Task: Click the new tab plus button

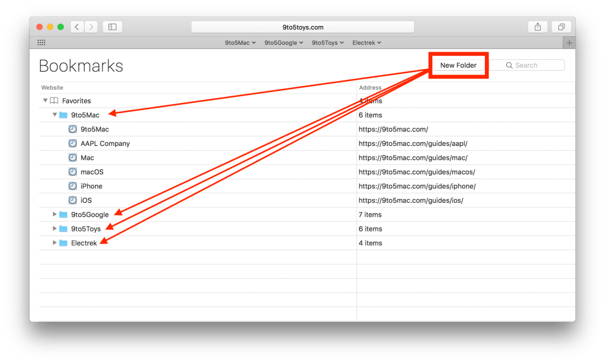Action: click(x=569, y=42)
